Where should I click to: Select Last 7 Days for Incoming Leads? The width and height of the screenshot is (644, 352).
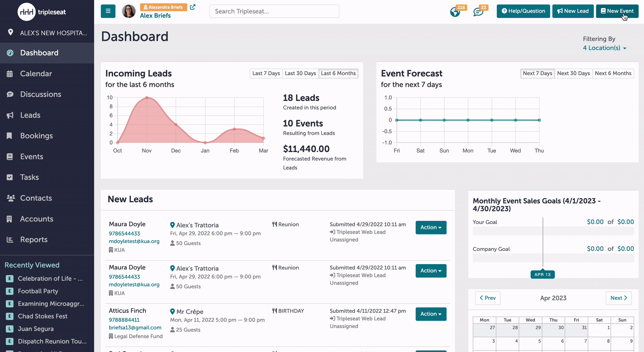pyautogui.click(x=266, y=73)
